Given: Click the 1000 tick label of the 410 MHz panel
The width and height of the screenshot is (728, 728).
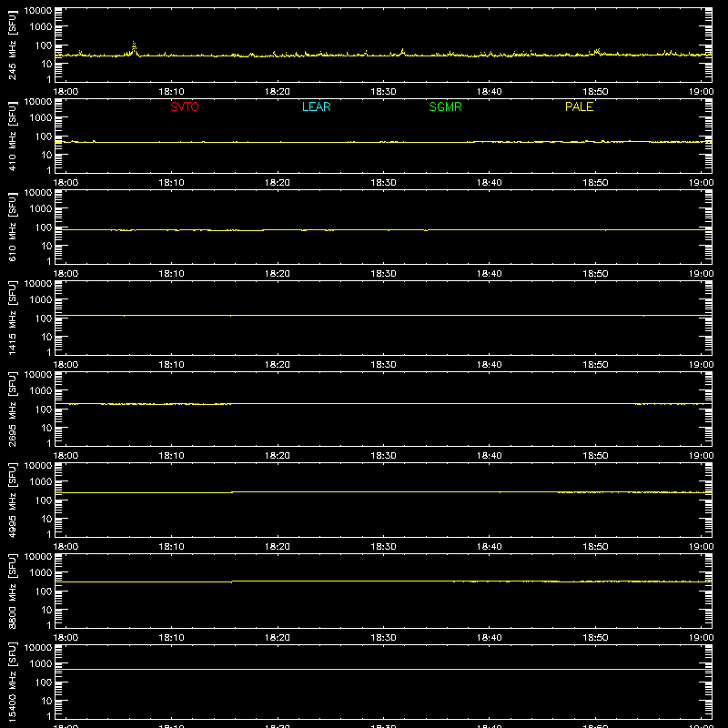Looking at the screenshot, I should point(41,118).
